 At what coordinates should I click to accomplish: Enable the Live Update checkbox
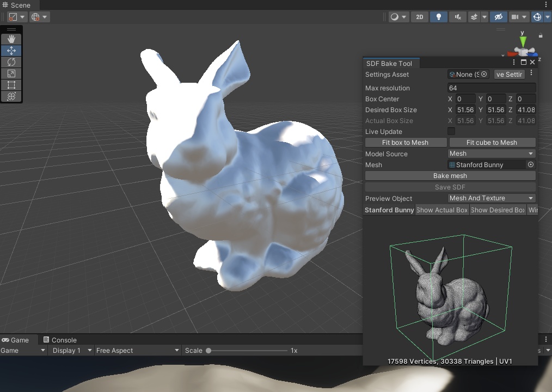tap(451, 131)
